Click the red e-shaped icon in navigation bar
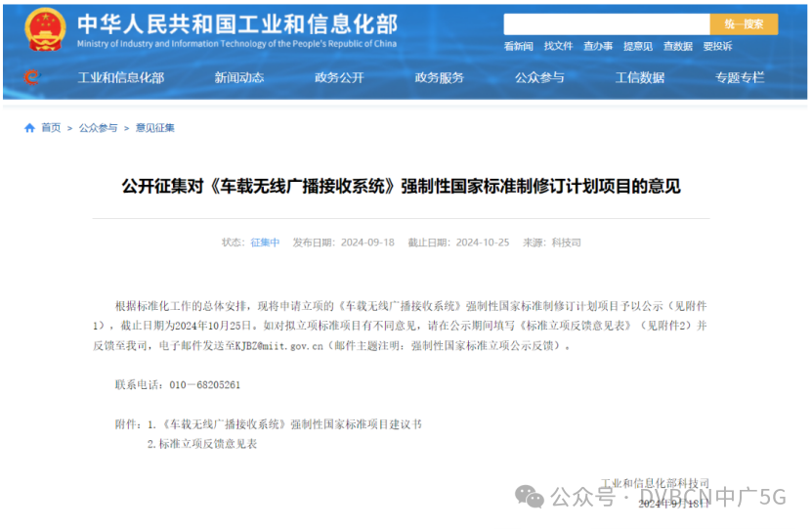 click(31, 77)
